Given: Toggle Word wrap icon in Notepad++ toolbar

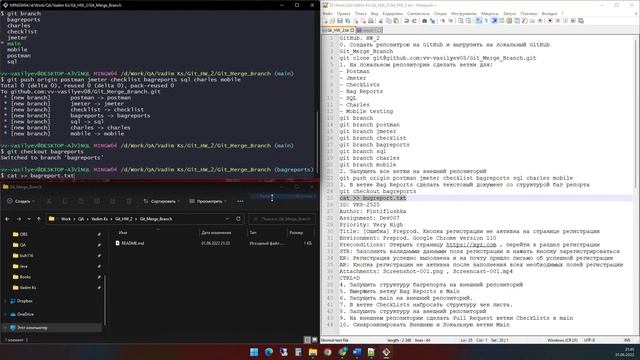Looking at the screenshot, I should click(x=478, y=21).
